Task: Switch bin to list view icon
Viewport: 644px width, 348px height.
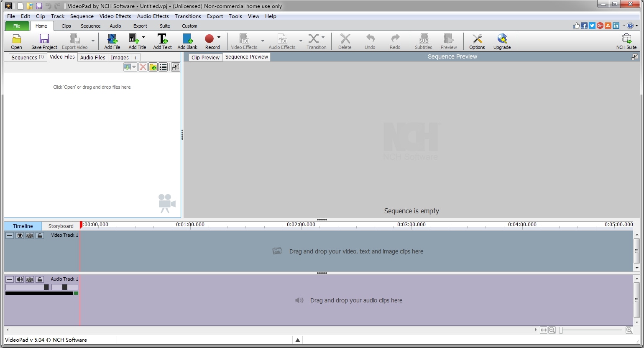Action: point(163,67)
